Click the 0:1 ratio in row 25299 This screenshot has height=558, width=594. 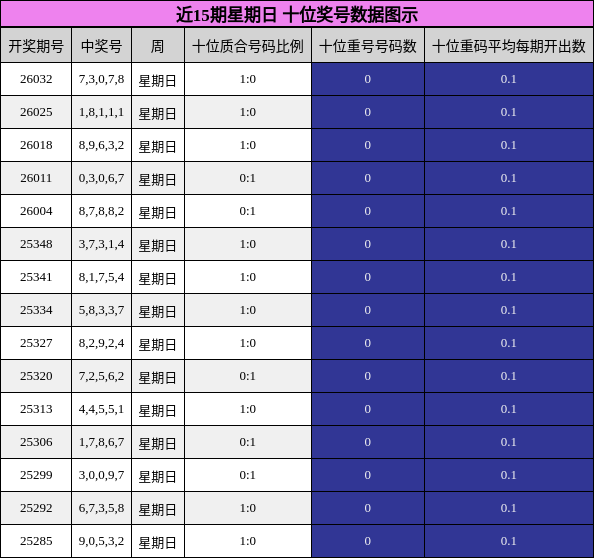pos(248,475)
